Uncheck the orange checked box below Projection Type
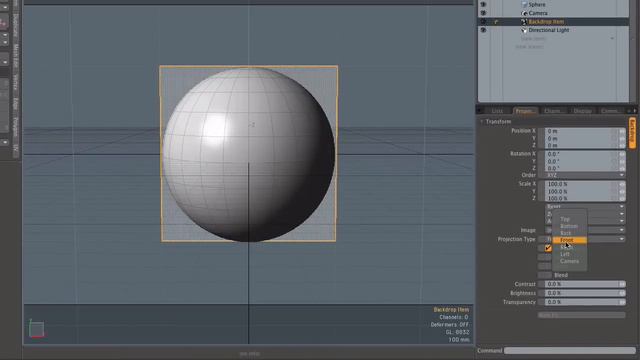The width and height of the screenshot is (640, 360). [548, 248]
